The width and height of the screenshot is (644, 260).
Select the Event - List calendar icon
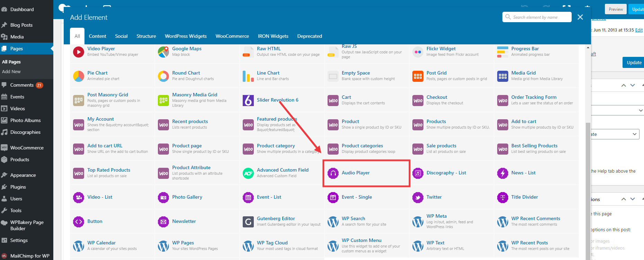pos(248,198)
